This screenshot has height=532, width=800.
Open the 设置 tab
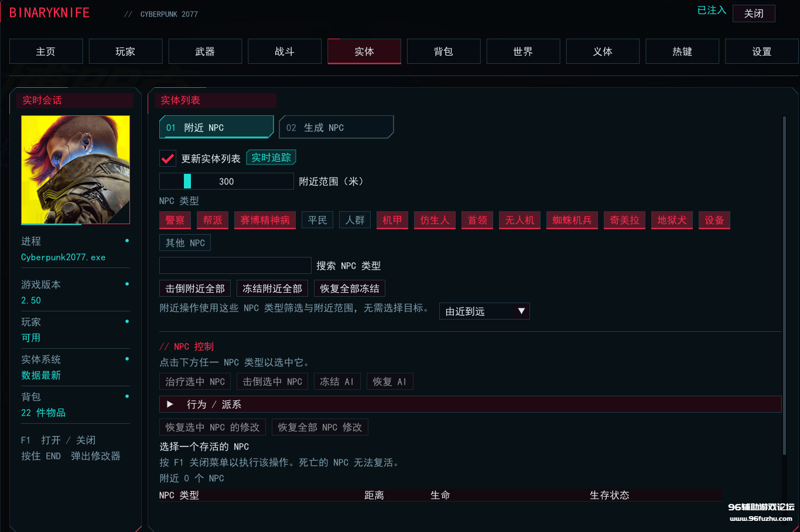coord(762,52)
